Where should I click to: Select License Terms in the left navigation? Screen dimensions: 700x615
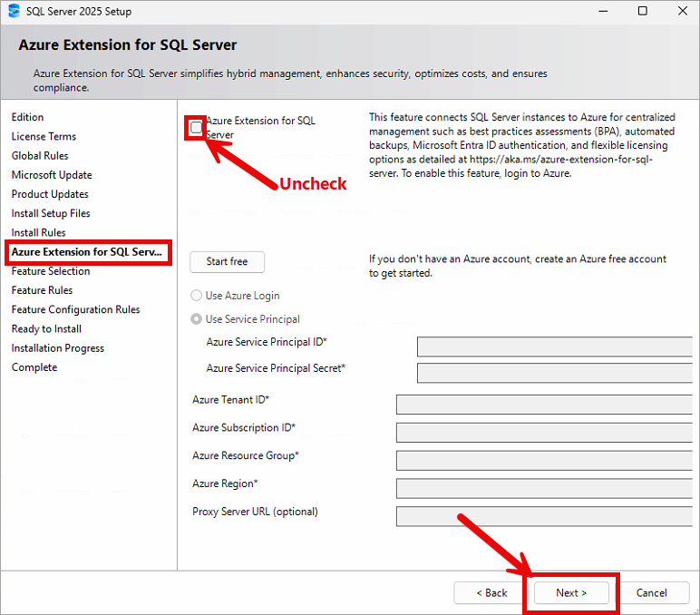pos(44,137)
